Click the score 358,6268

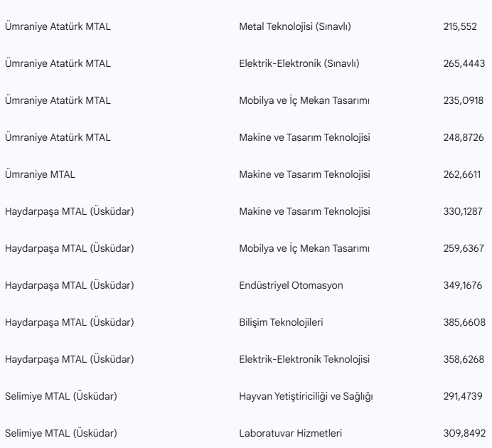point(464,360)
